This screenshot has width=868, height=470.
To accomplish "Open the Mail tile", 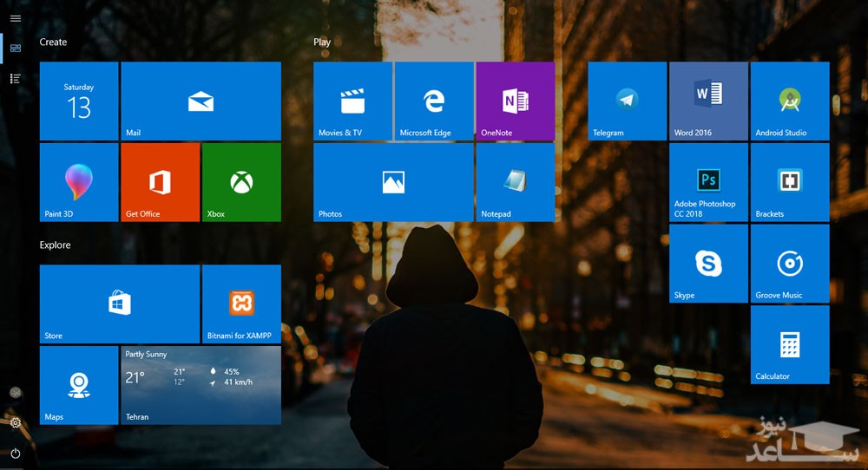I will pos(201,101).
